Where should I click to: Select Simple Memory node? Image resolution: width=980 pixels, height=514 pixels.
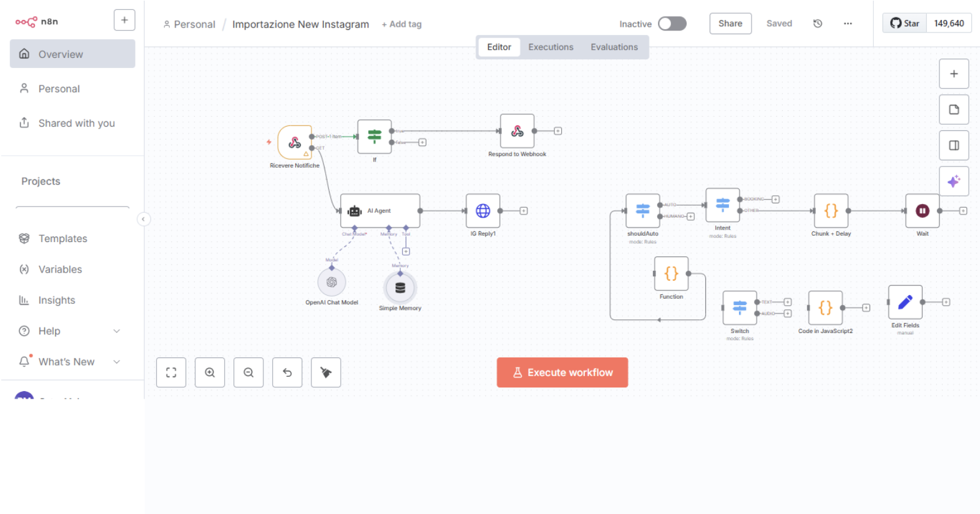tap(400, 288)
